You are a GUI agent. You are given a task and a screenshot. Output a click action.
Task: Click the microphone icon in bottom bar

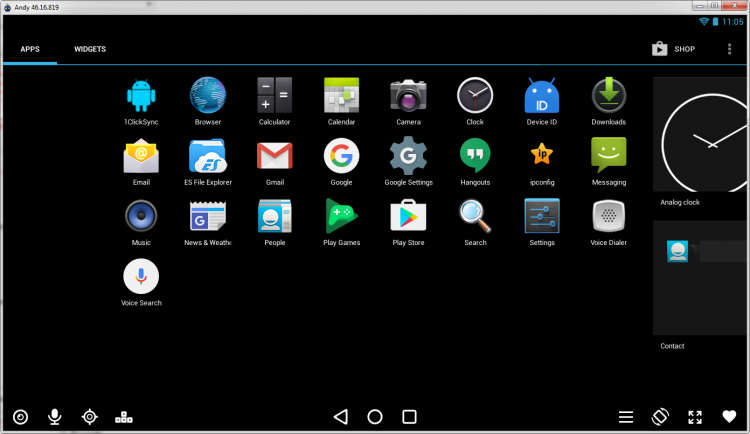point(55,417)
